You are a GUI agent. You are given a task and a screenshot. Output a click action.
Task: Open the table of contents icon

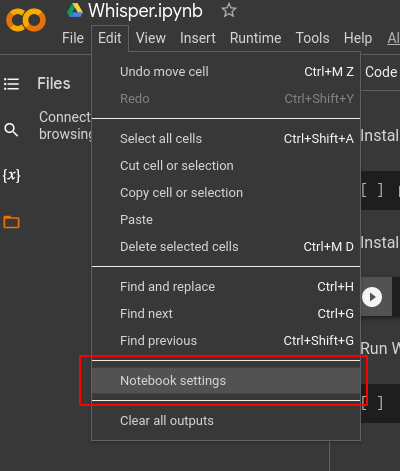11,84
